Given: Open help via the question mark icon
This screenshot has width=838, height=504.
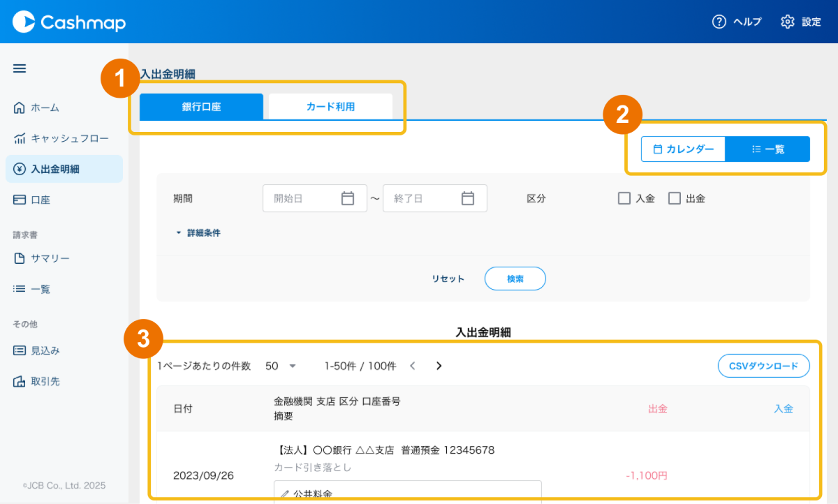Looking at the screenshot, I should (x=719, y=22).
